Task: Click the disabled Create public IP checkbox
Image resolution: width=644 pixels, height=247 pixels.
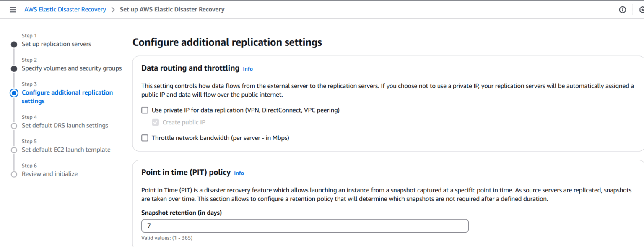Action: point(156,122)
